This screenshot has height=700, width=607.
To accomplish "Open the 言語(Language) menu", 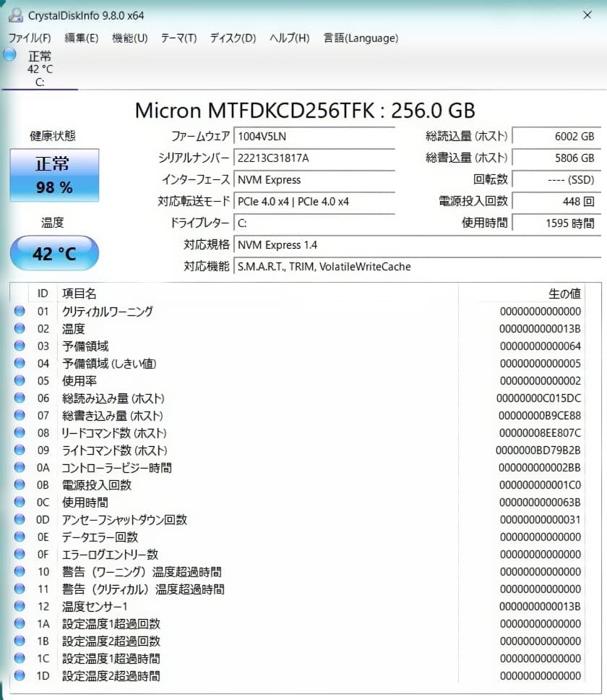I will click(361, 38).
